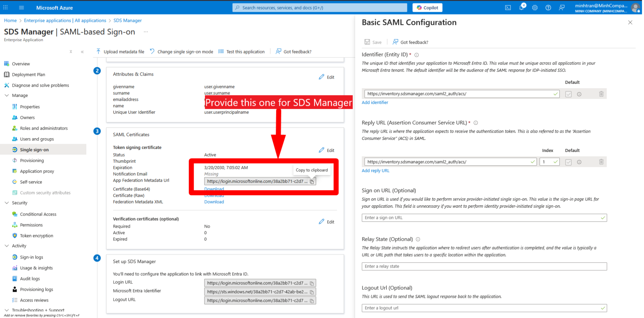Image resolution: width=644 pixels, height=318 pixels.
Task: Open Conditional Access
Action: [x=38, y=214]
